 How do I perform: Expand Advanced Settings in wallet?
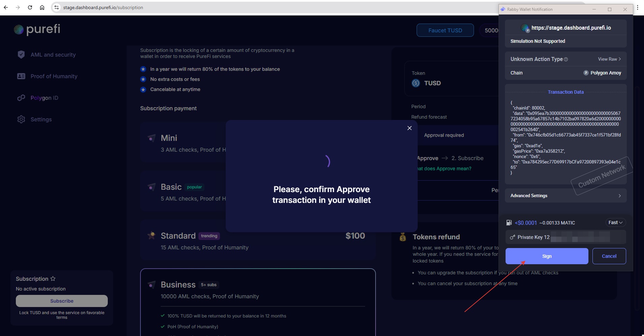click(x=566, y=195)
